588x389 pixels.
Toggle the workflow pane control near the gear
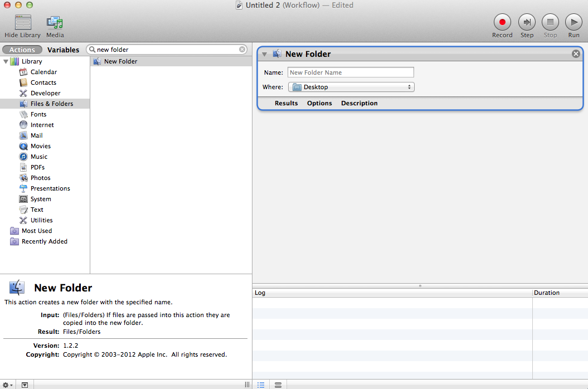click(x=25, y=385)
